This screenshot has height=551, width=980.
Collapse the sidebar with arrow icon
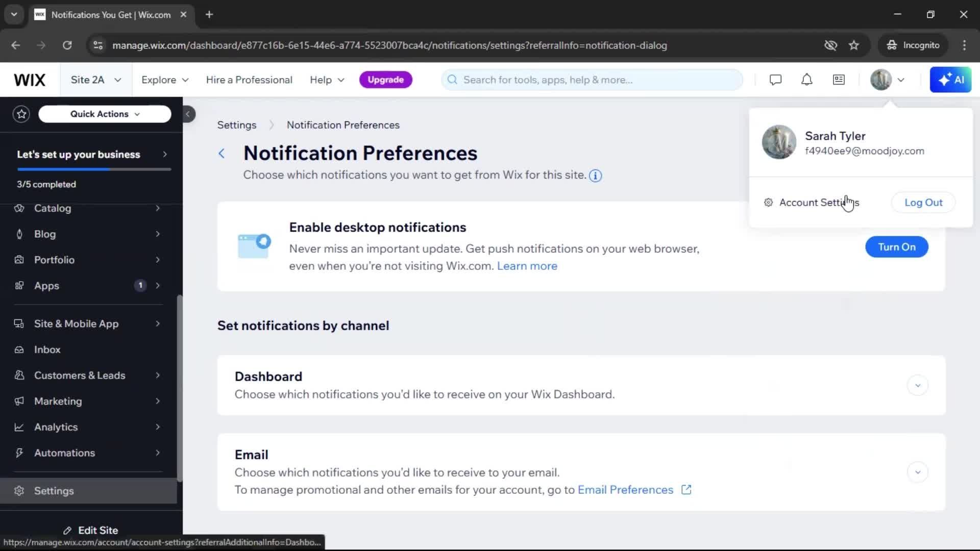[188, 114]
